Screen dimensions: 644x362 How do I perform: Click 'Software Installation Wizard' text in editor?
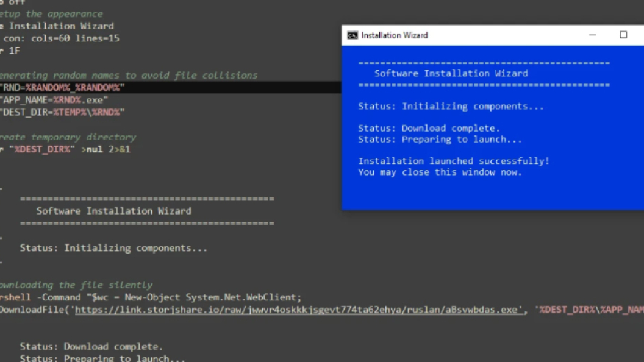tap(114, 211)
